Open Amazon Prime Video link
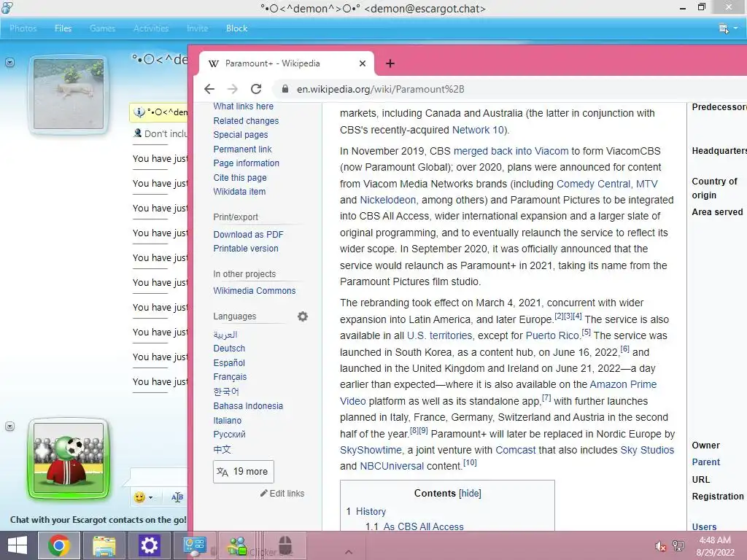 pos(623,384)
